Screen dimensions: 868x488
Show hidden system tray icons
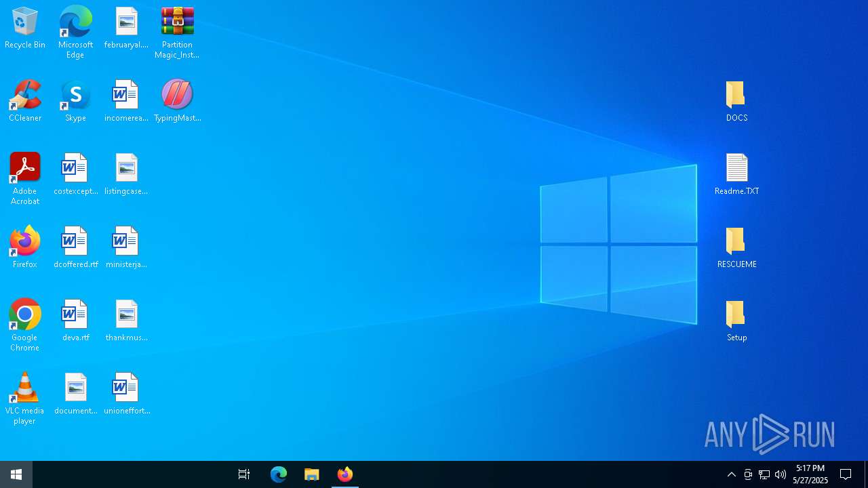coord(732,474)
